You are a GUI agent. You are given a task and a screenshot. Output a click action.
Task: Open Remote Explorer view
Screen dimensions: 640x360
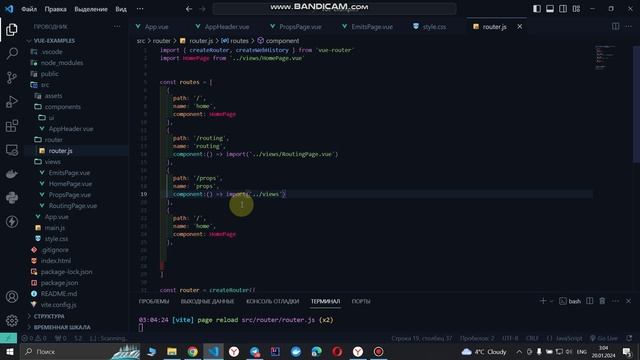pyautogui.click(x=11, y=150)
